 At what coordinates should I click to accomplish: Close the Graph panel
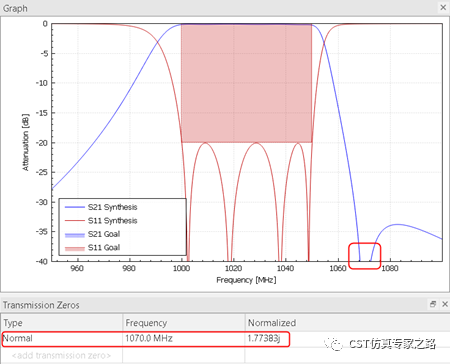click(443, 7)
